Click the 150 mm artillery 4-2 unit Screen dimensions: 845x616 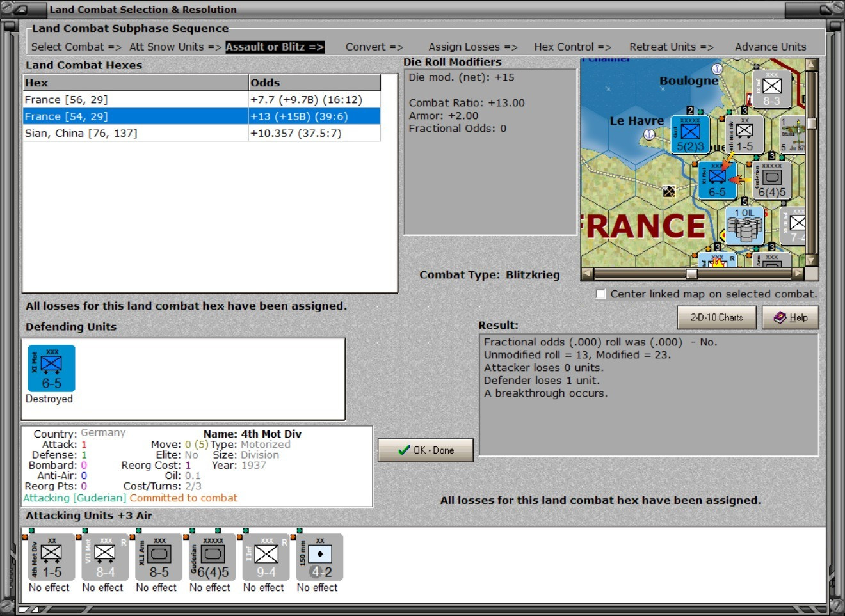(320, 557)
